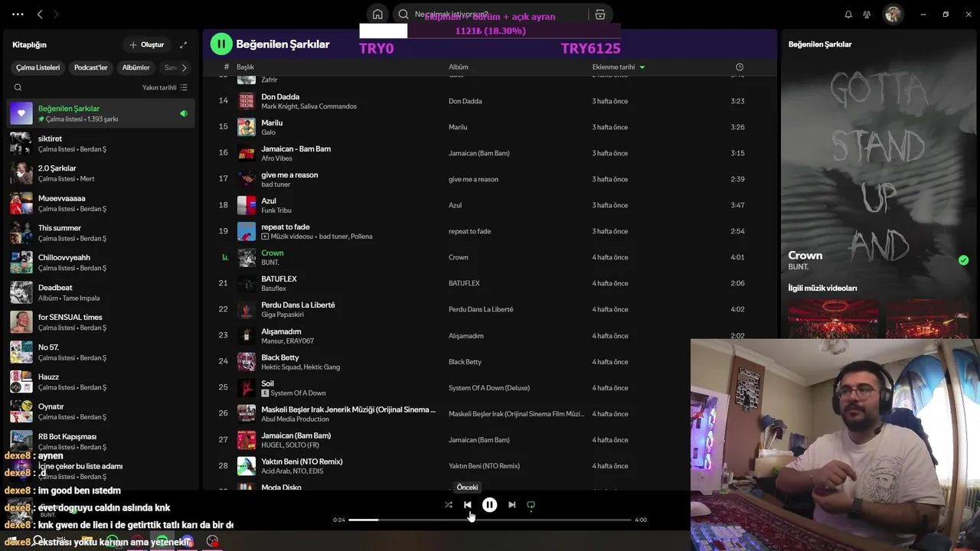The width and height of the screenshot is (980, 551).
Task: Open the No 57. playlist
Action: tap(100, 352)
